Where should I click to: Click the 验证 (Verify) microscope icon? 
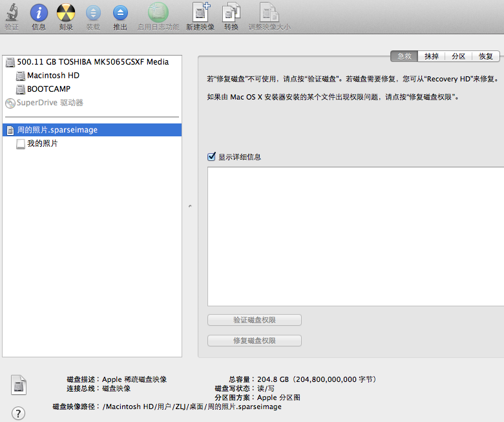tap(12, 13)
